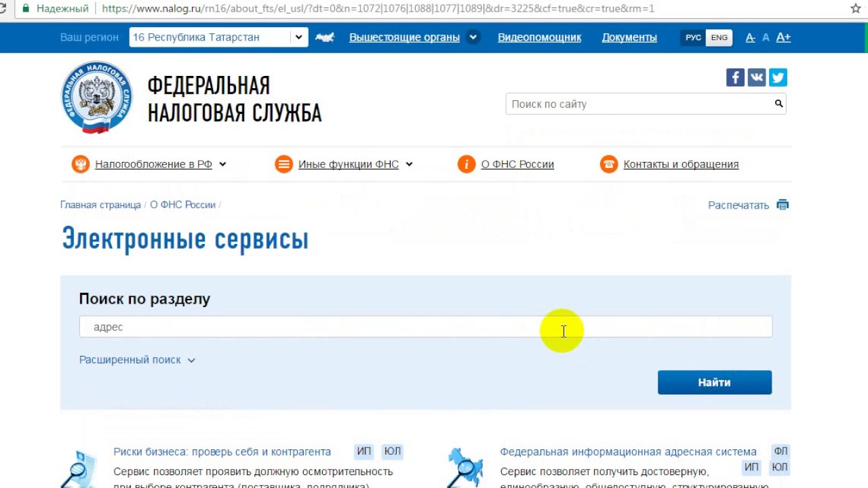868x488 pixels.
Task: Click the orange Налогообложение в РФ icon
Action: coord(81,164)
